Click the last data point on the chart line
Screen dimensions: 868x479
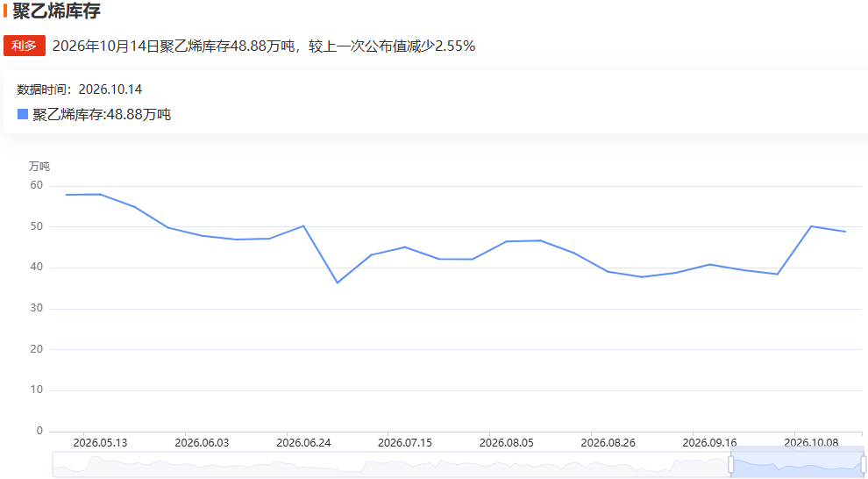click(845, 232)
